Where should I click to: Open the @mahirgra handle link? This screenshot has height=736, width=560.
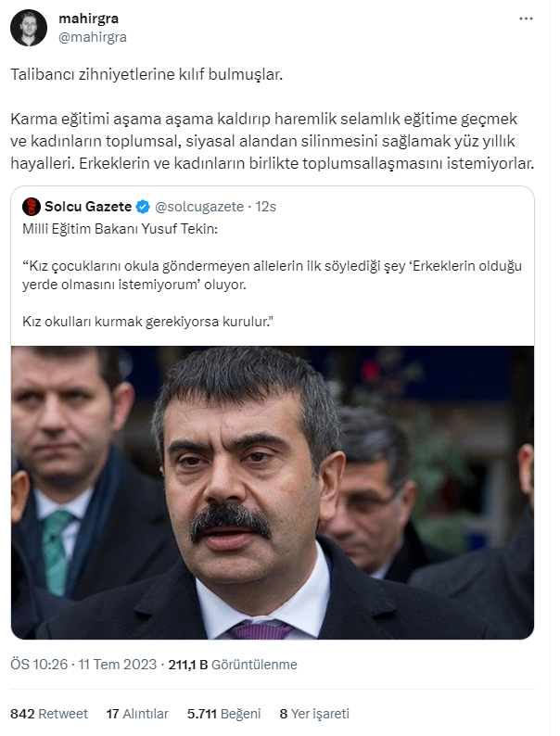93,37
